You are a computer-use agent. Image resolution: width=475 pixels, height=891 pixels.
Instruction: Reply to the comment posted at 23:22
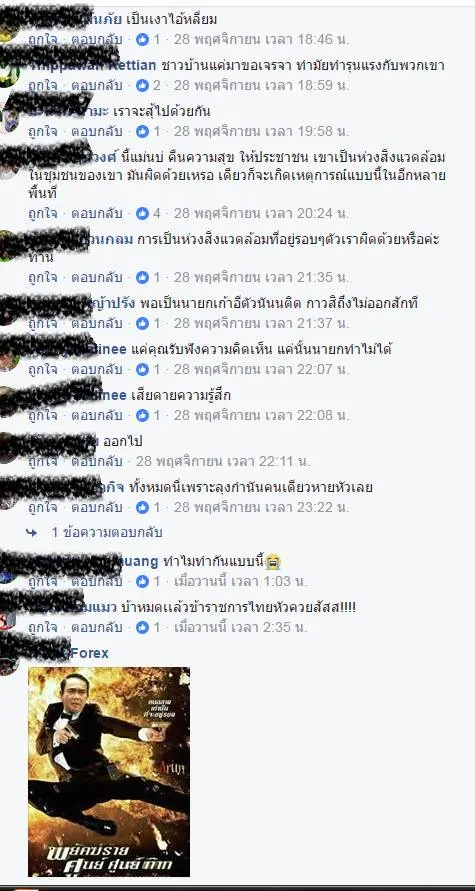(97, 507)
